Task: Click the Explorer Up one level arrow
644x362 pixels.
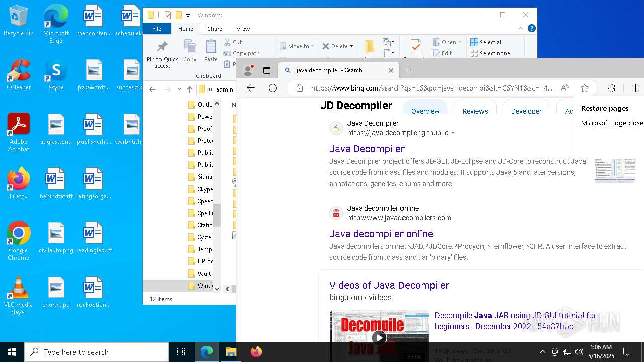Action: click(x=190, y=89)
